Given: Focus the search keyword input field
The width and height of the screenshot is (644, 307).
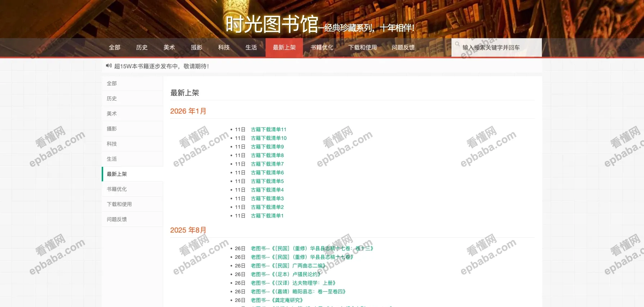Looking at the screenshot, I should tap(497, 47).
